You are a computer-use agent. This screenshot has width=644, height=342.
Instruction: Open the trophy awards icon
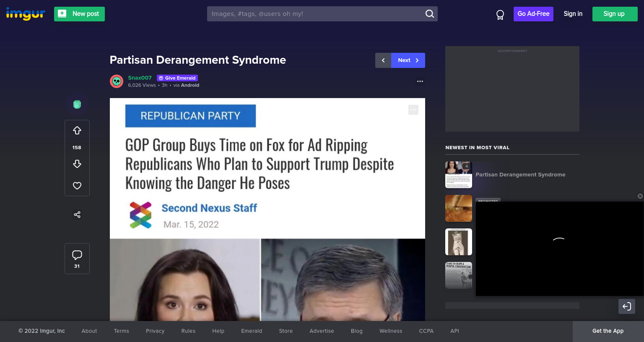500,15
